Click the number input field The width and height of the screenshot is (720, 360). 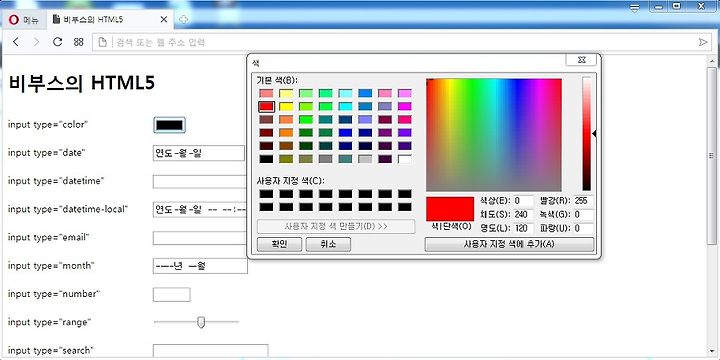pyautogui.click(x=172, y=294)
